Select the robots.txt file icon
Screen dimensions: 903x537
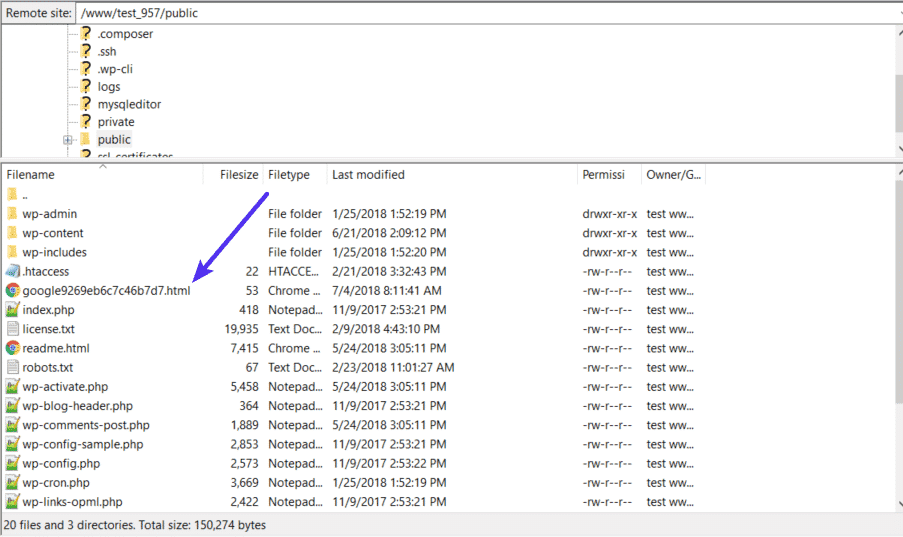(13, 368)
